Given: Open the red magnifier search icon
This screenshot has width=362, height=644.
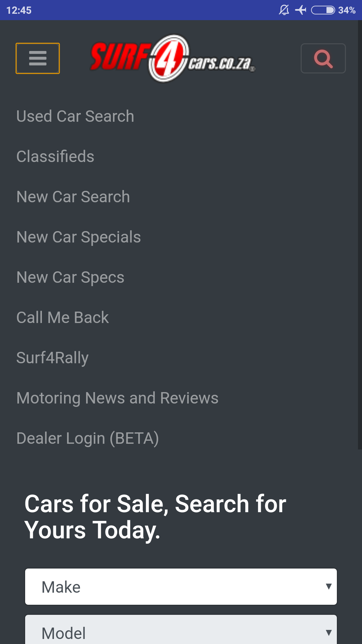Looking at the screenshot, I should pos(323,58).
